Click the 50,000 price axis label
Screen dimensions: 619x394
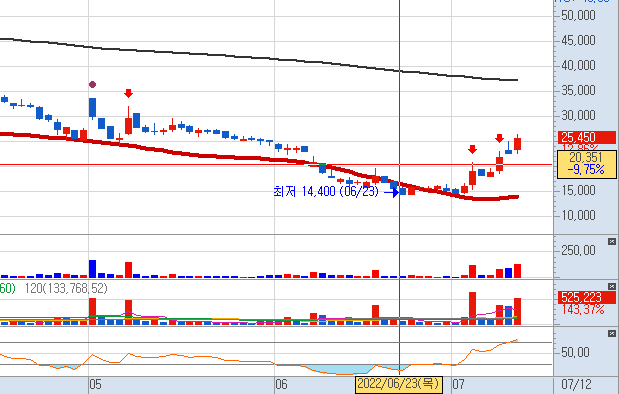(x=578, y=15)
